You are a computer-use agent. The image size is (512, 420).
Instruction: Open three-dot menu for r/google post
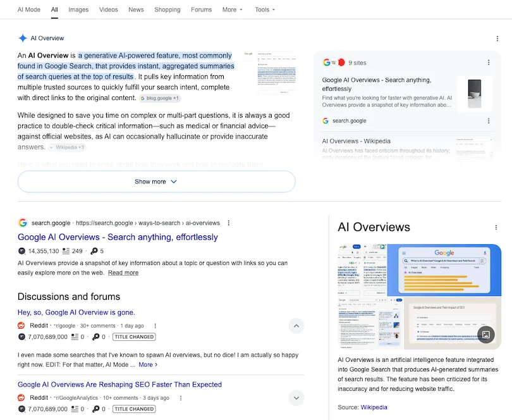coord(155,326)
